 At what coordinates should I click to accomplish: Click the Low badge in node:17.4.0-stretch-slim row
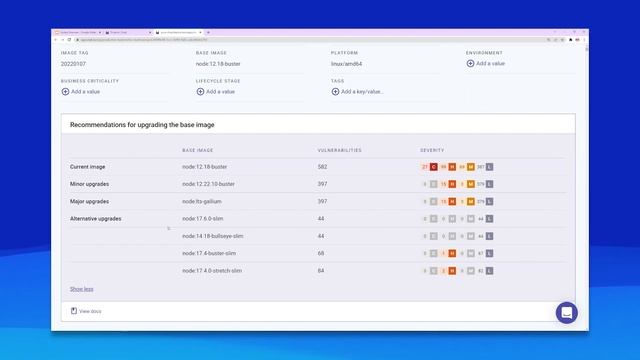point(489,271)
